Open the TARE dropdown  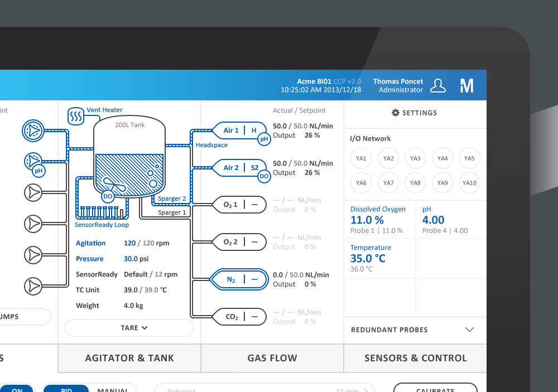[x=129, y=328]
